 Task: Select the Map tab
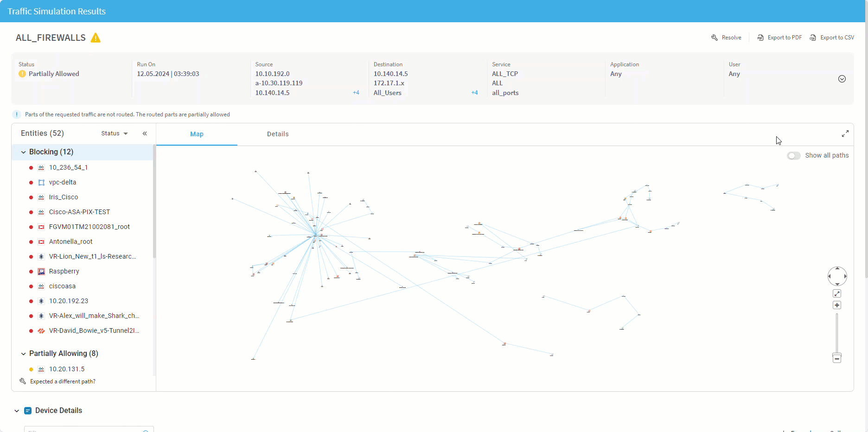coord(197,134)
